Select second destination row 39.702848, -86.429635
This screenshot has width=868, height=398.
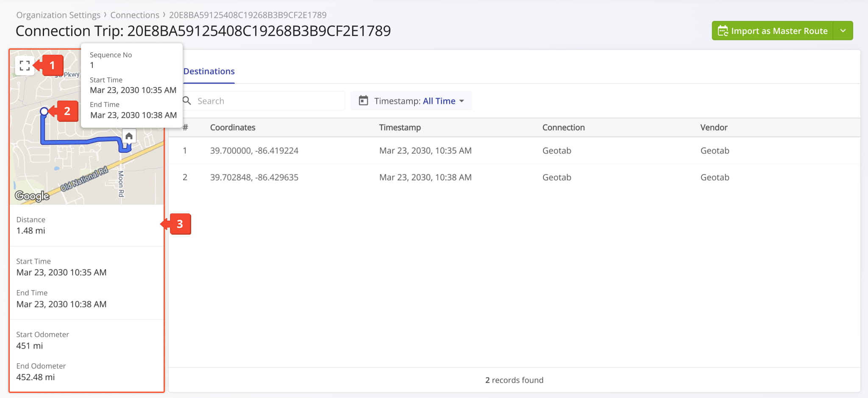254,177
